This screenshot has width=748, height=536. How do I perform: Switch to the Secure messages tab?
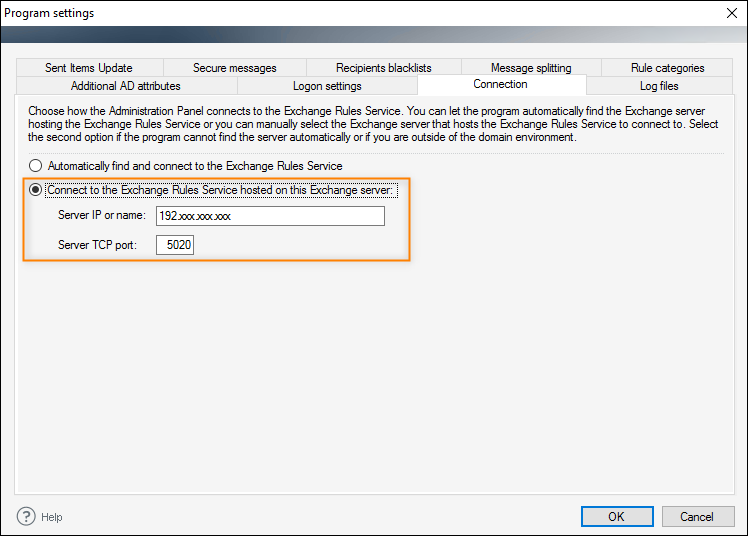(235, 68)
